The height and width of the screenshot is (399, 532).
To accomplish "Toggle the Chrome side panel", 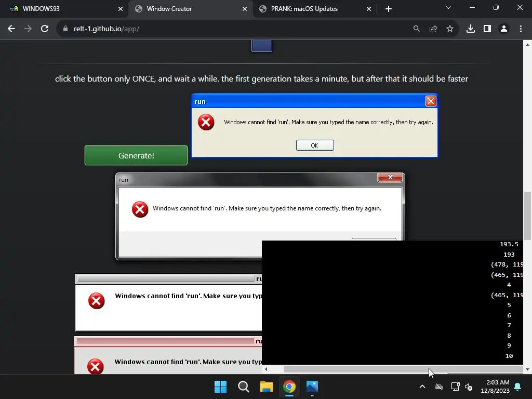I will [x=487, y=29].
